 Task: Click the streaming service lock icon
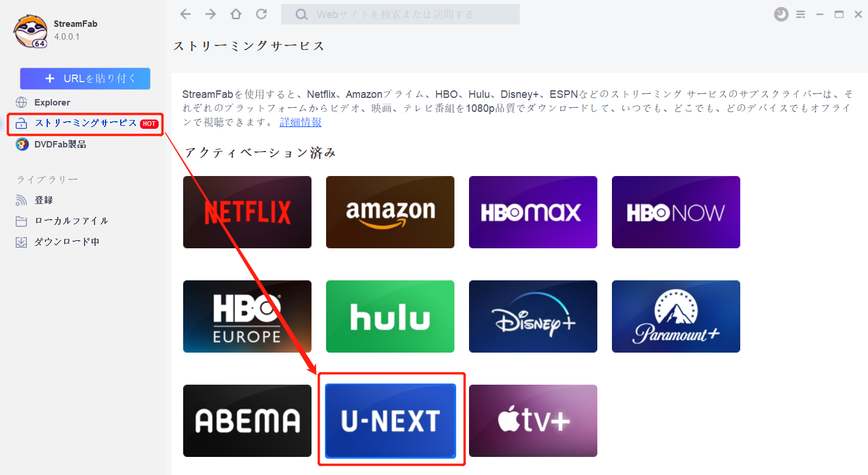click(x=22, y=124)
